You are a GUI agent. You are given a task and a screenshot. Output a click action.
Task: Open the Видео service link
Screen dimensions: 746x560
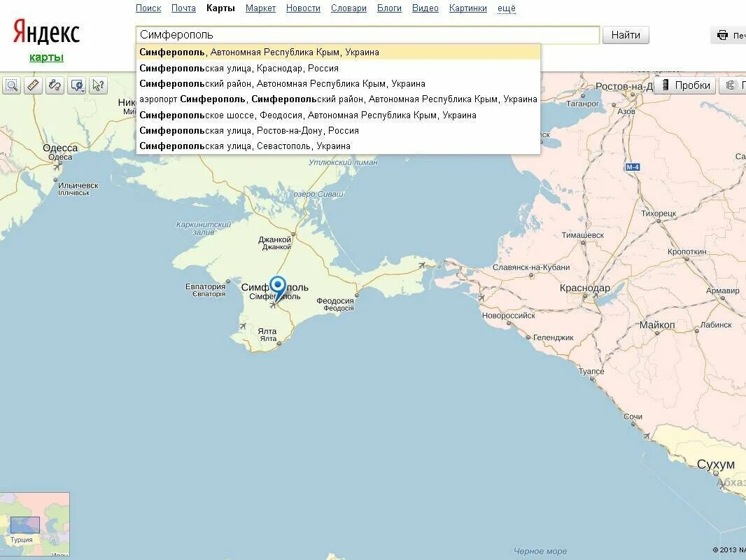[425, 8]
